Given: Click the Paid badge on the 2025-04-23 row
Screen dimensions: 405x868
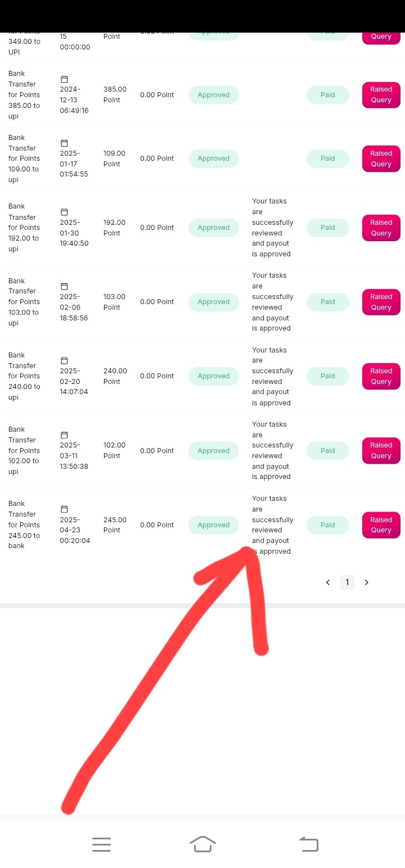Looking at the screenshot, I should (328, 525).
